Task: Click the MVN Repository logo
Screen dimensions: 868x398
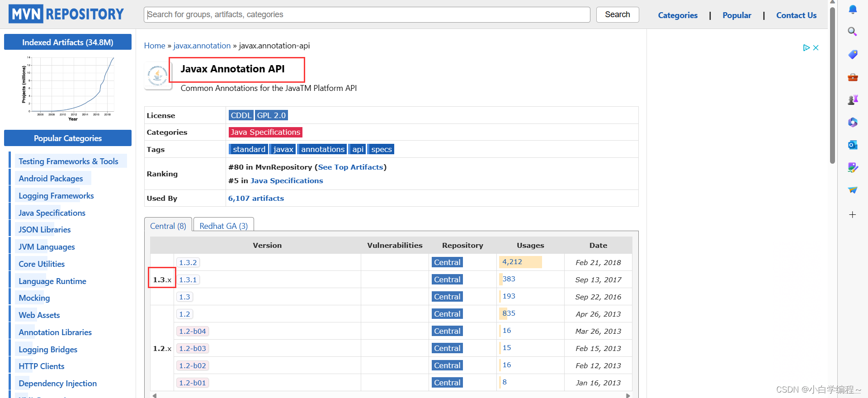Action: point(66,14)
